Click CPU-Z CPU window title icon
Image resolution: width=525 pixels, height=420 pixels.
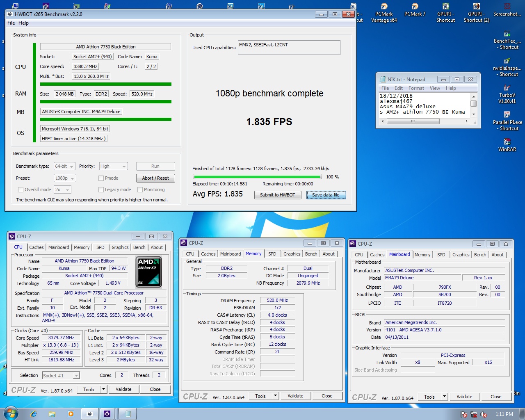pos(12,236)
